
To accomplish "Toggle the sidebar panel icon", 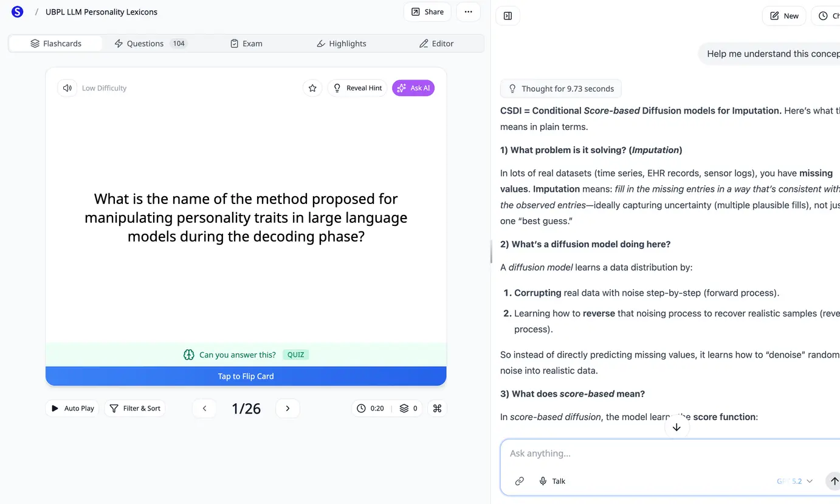I will click(508, 16).
